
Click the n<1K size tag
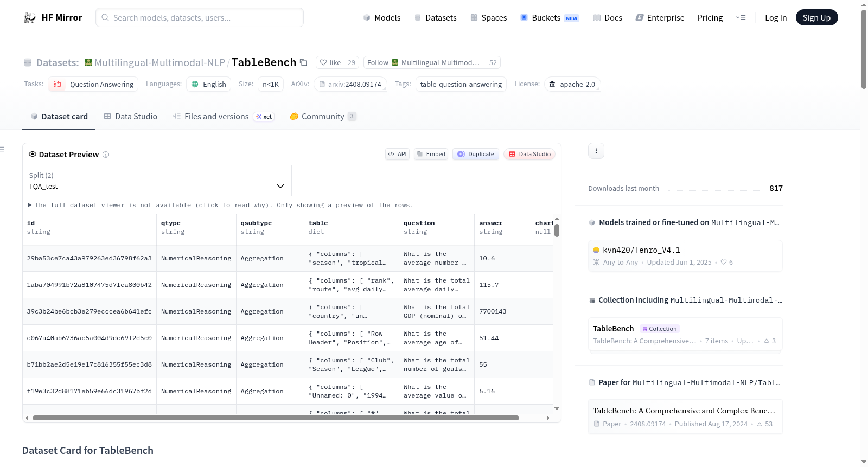click(x=271, y=84)
